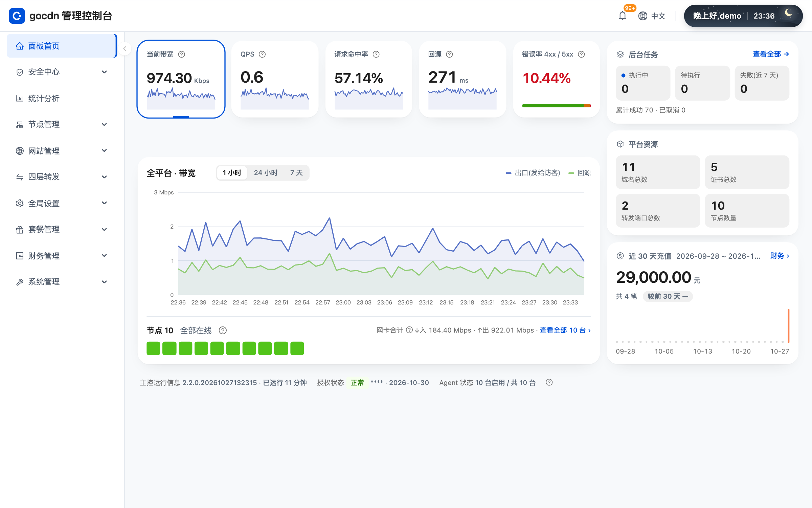The height and width of the screenshot is (508, 812).
Task: Expand 套餐管理 menu
Action: click(x=62, y=229)
